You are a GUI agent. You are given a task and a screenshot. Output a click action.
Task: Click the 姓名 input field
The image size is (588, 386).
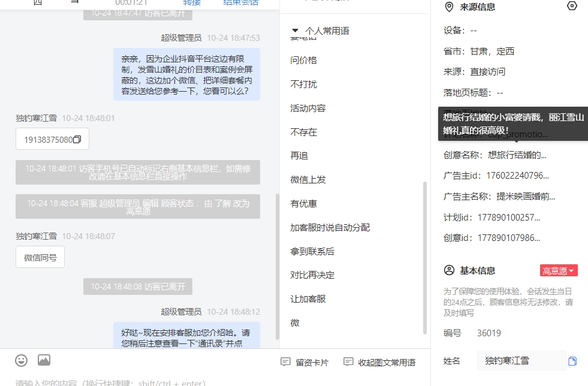coord(521,361)
